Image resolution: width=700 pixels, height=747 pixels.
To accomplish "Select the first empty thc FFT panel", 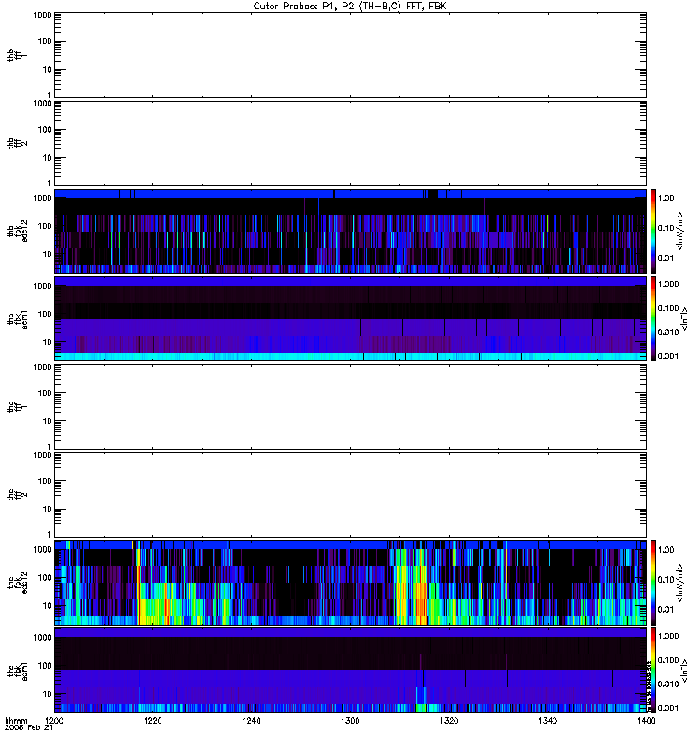I will 350,405.
